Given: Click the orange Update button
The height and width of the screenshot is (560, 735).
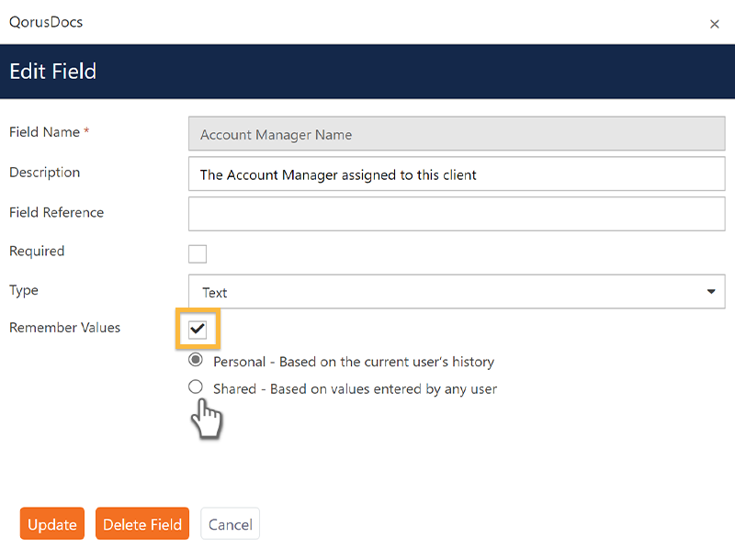Looking at the screenshot, I should pyautogui.click(x=52, y=523).
